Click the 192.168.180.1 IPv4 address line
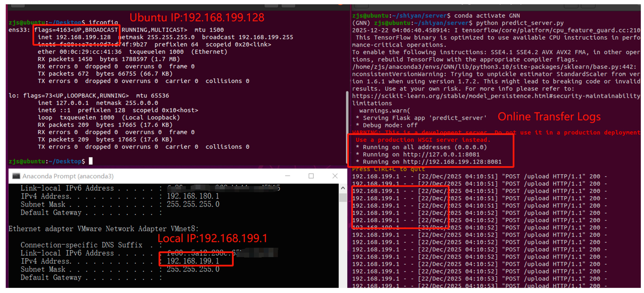This screenshot has width=644, height=293. [x=193, y=196]
